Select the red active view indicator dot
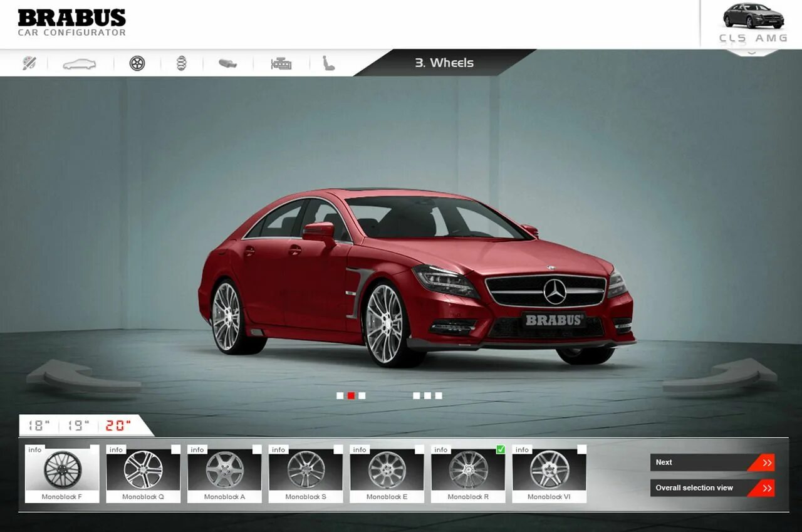802x532 pixels. tap(351, 395)
